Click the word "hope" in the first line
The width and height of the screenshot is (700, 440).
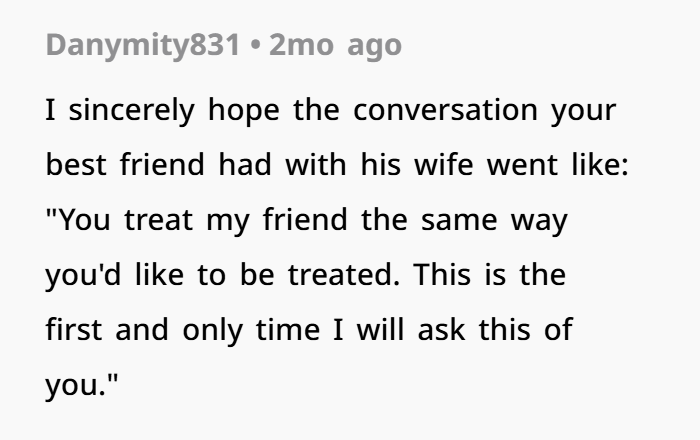click(244, 110)
